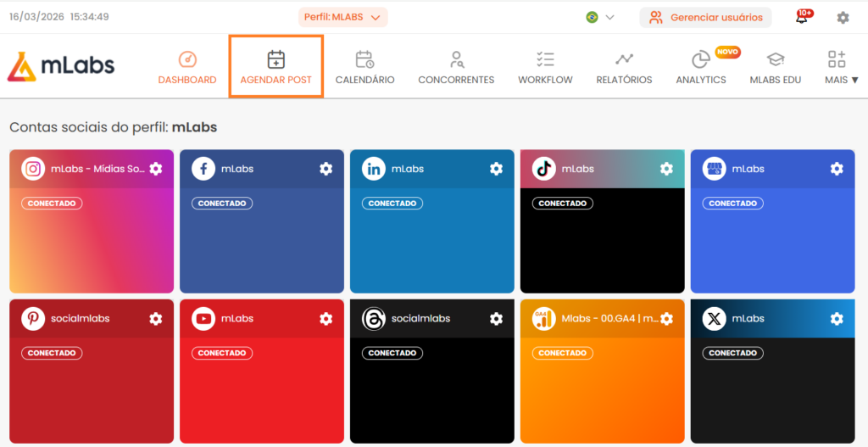This screenshot has width=868, height=447.
Task: Click CONECTADO badge on GA4 card
Action: coord(563,353)
